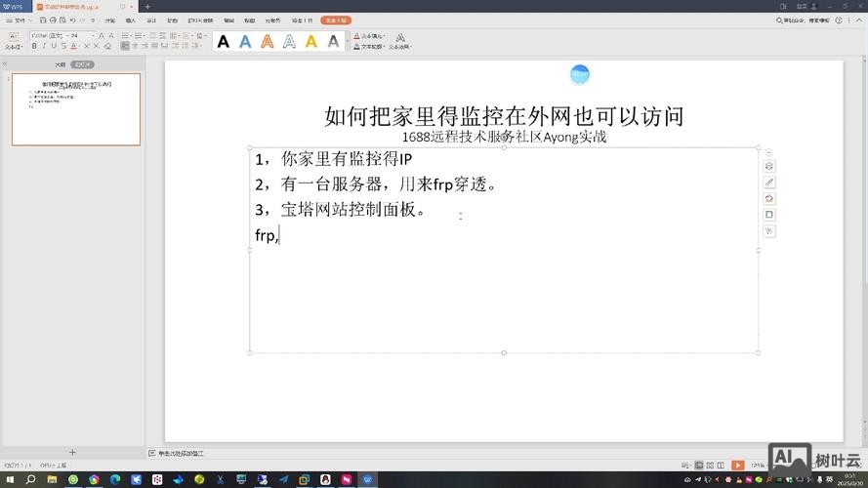Open a new document tab with plus
Image resolution: width=868 pixels, height=488 pixels.
pyautogui.click(x=147, y=7)
